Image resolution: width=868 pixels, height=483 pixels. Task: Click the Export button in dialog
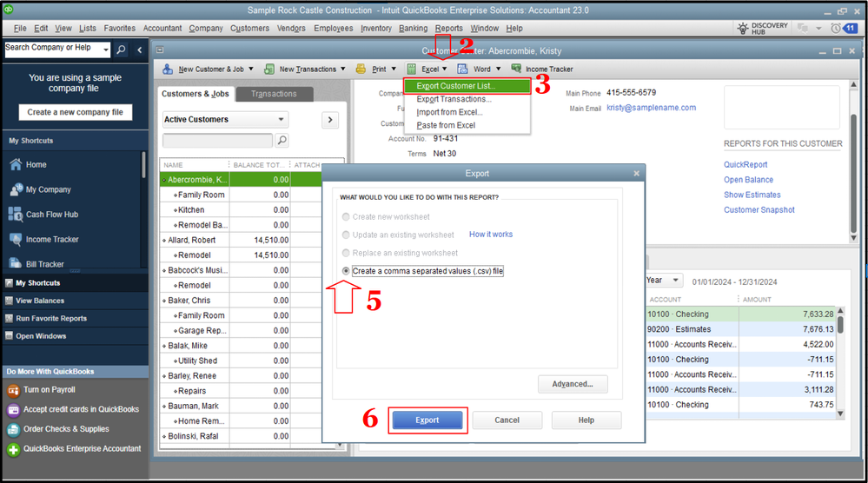pos(427,420)
